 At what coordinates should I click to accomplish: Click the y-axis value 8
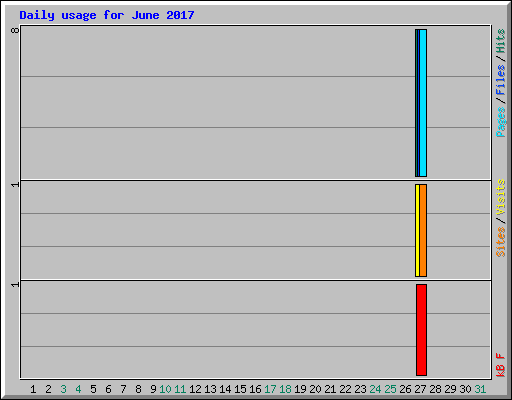(15, 30)
